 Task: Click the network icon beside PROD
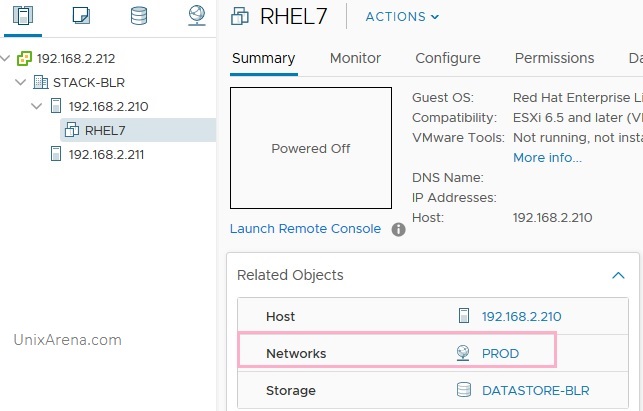point(463,353)
